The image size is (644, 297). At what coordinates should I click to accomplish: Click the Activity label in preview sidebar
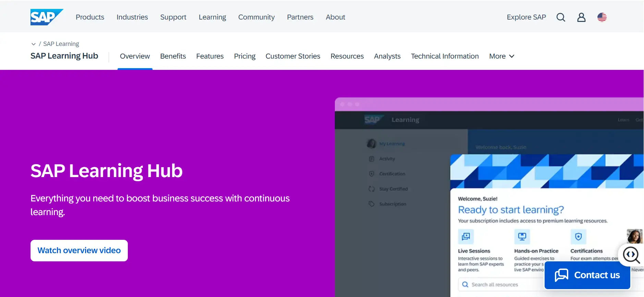point(387,159)
